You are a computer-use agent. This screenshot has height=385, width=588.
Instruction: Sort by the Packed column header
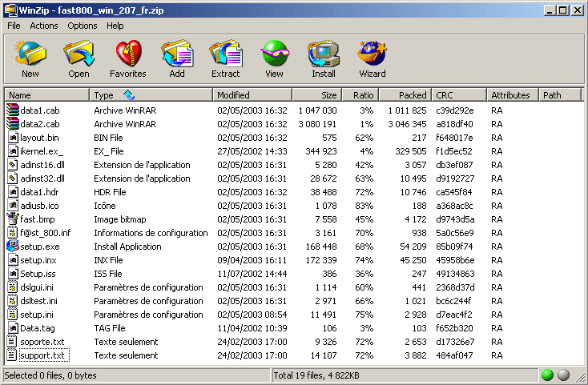coord(405,95)
